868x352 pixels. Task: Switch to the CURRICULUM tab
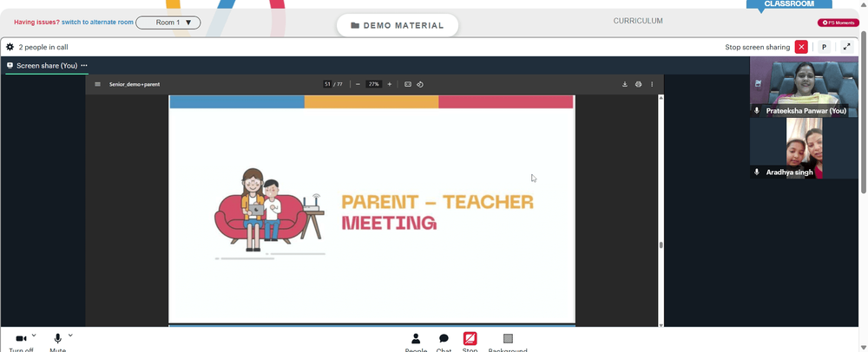point(638,21)
